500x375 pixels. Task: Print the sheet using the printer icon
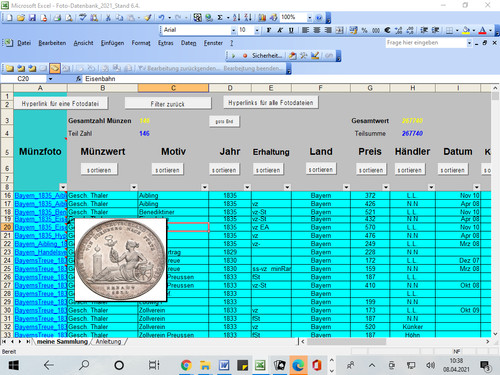tap(57, 18)
